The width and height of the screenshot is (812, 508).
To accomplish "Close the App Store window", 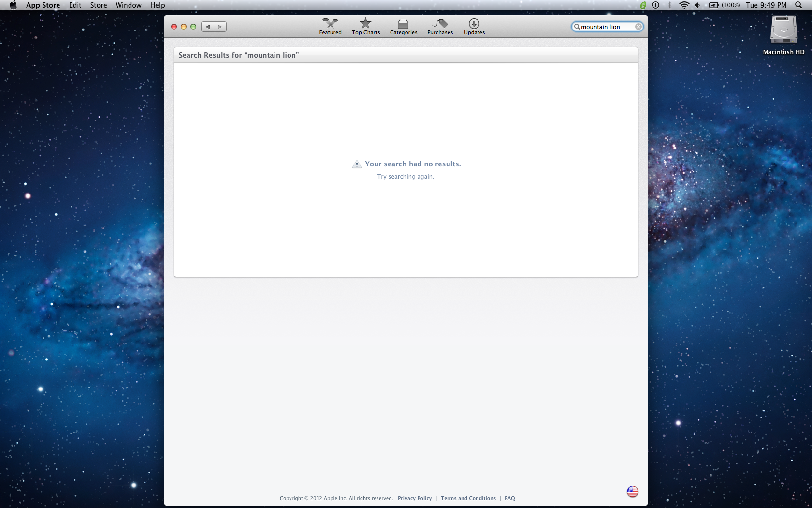I will 174,27.
